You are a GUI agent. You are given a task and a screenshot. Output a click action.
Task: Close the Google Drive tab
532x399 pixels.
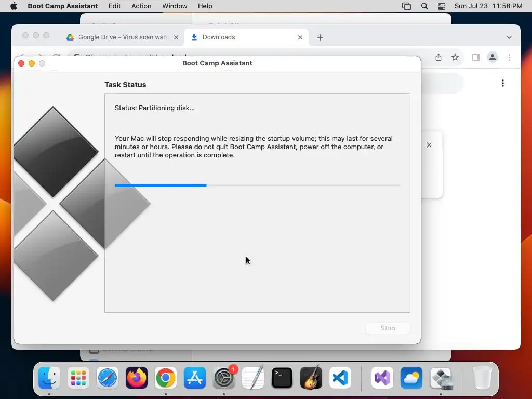point(176,37)
